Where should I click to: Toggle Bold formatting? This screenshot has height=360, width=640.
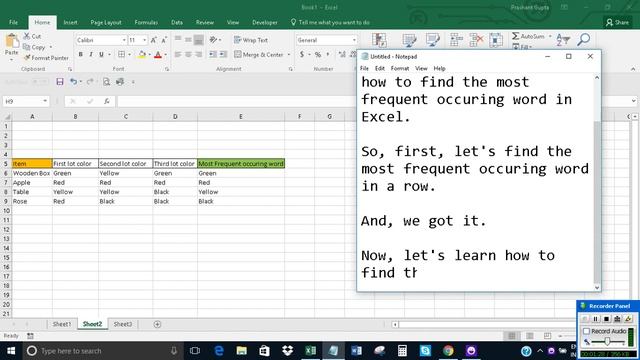point(80,54)
